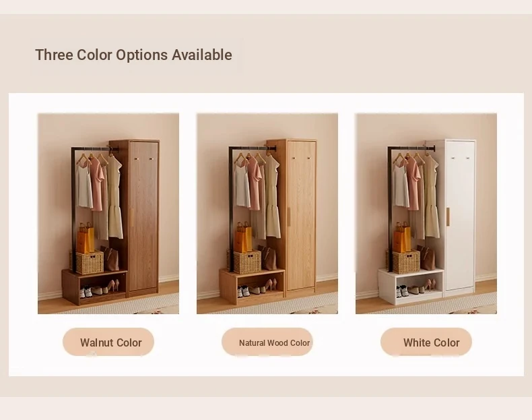Click pink shirt in natural wood photo
The width and height of the screenshot is (532, 420).
[x=253, y=183]
